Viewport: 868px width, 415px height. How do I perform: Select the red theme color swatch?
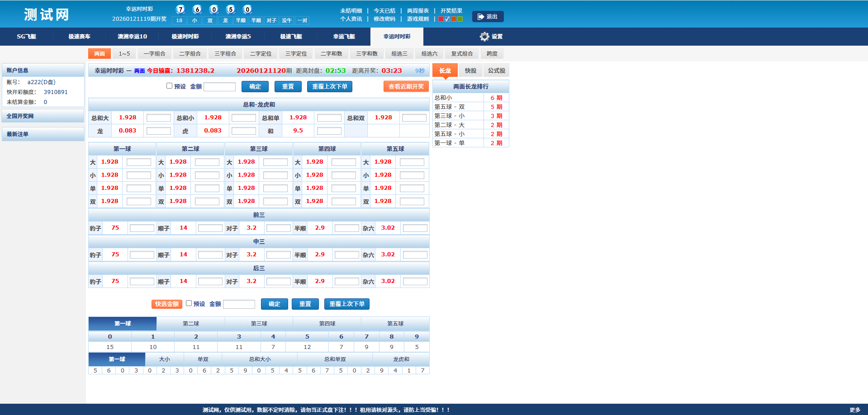(441, 19)
